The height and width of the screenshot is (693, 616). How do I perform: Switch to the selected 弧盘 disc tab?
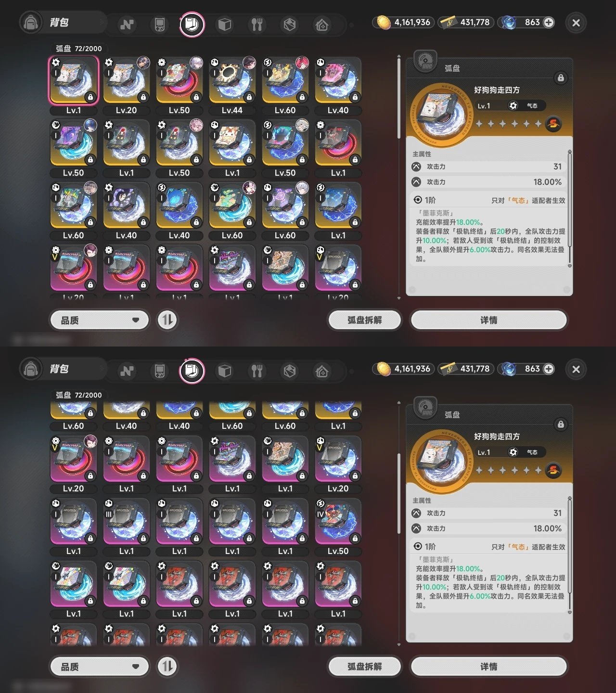[x=192, y=24]
